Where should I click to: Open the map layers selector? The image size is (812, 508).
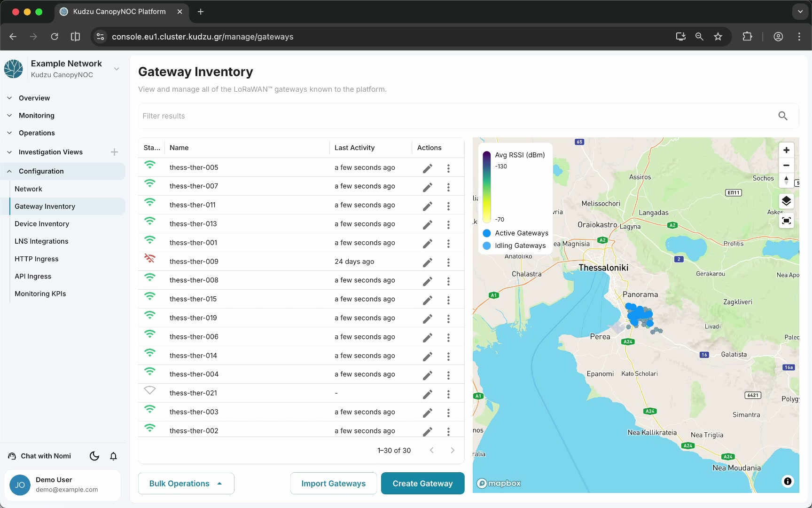point(786,201)
